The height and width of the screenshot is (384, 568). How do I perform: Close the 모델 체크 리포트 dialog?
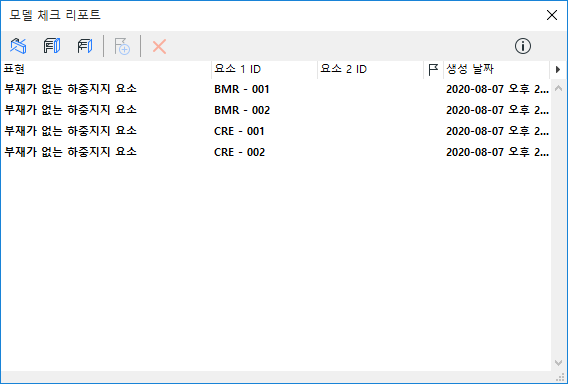click(552, 15)
